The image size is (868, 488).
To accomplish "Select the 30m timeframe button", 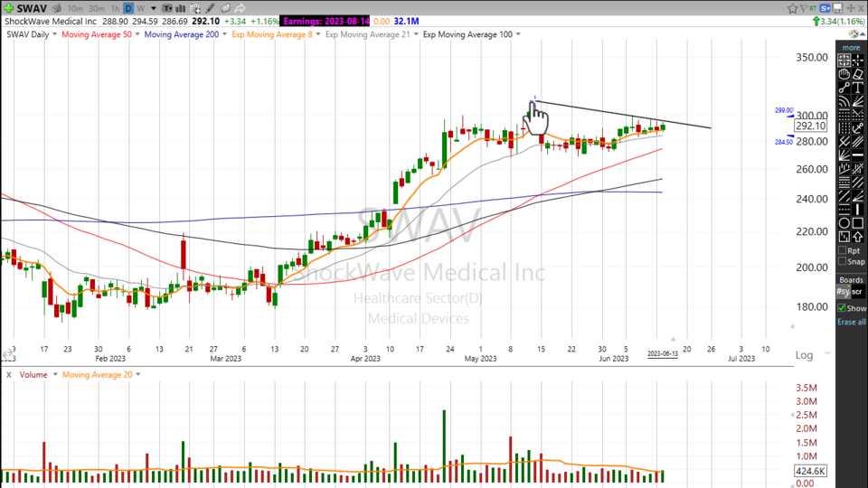I will (x=97, y=8).
